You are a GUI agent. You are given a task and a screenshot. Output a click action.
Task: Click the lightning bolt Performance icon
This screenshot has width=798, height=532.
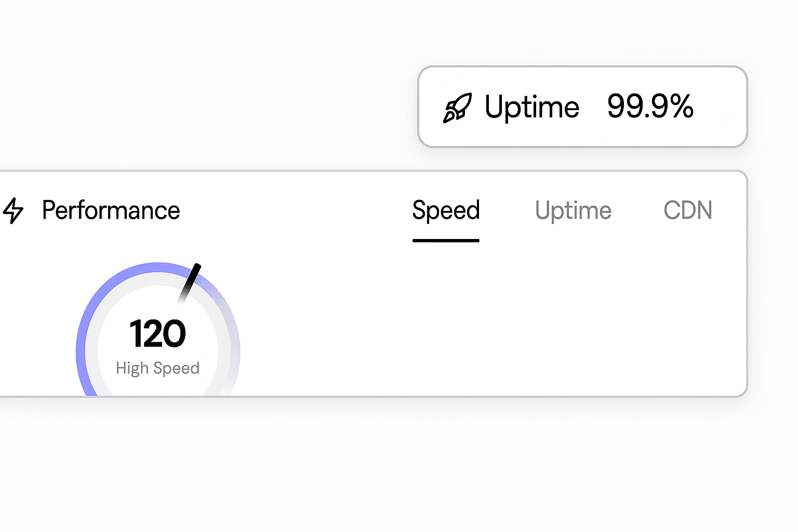click(x=13, y=210)
